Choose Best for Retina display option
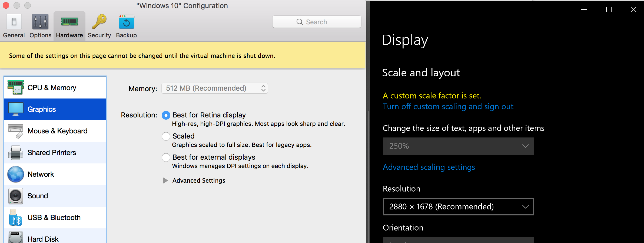 [166, 115]
